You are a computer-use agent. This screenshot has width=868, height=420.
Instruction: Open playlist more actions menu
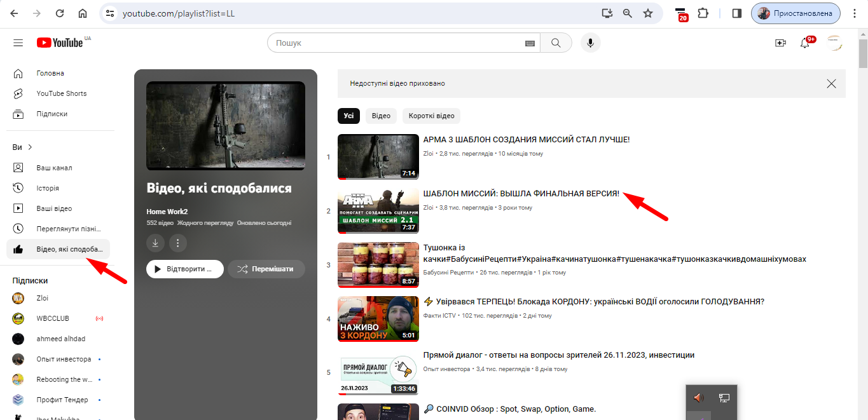pos(178,243)
